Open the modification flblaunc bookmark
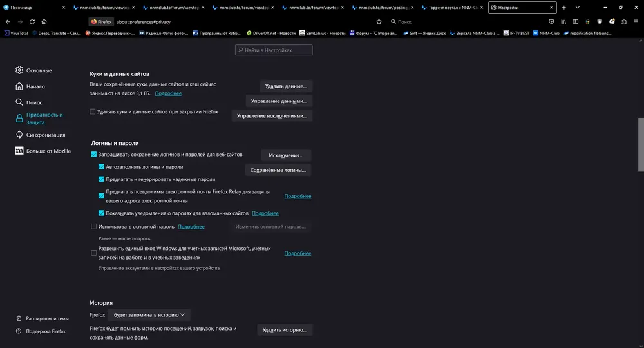Viewport: 644px width, 348px height. click(588, 33)
